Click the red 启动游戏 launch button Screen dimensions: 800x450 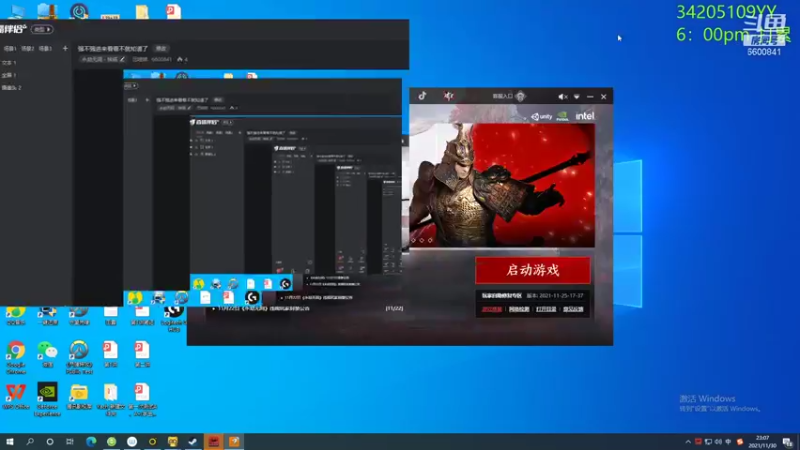point(533,270)
